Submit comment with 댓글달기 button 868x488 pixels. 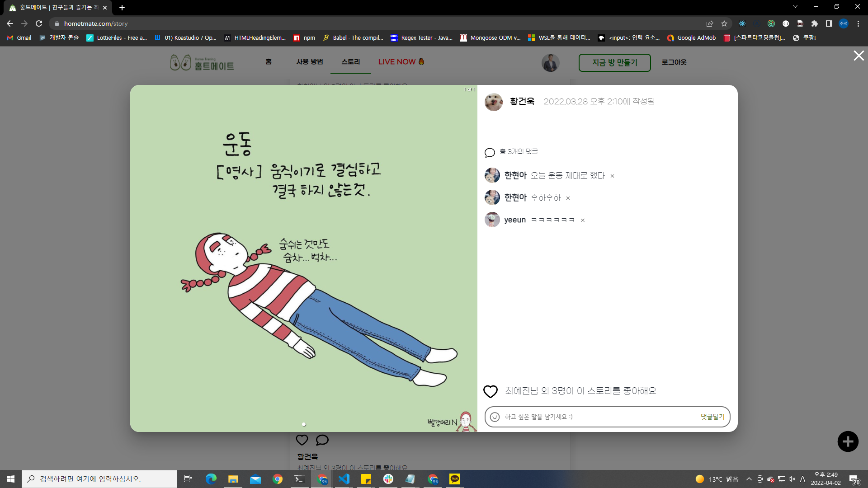tap(712, 417)
